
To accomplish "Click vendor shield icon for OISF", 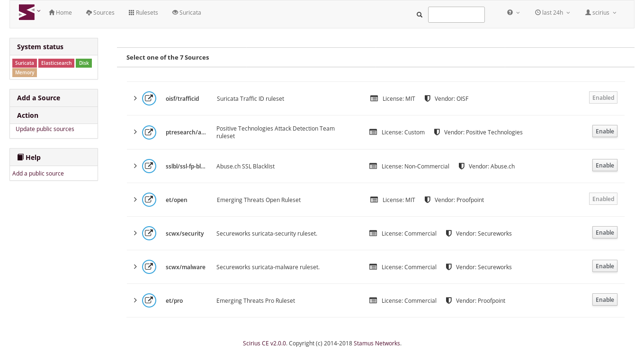I will pyautogui.click(x=428, y=98).
